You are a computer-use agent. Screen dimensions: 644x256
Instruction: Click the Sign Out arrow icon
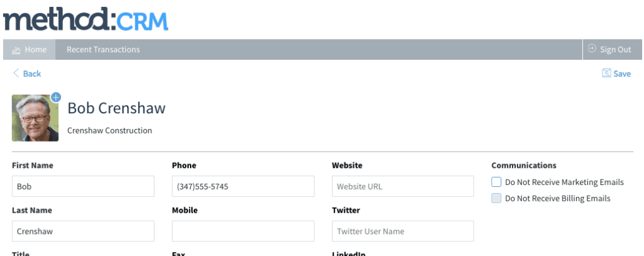point(592,48)
